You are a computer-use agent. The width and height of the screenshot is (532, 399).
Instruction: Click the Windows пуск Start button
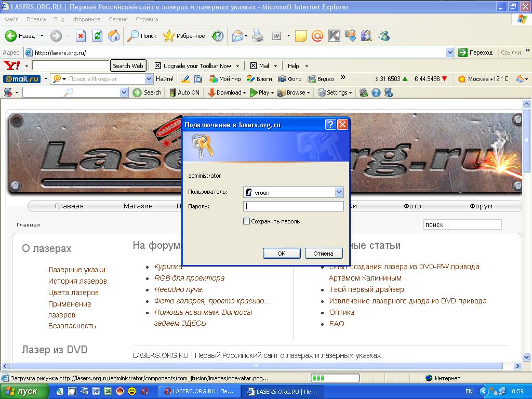click(24, 392)
